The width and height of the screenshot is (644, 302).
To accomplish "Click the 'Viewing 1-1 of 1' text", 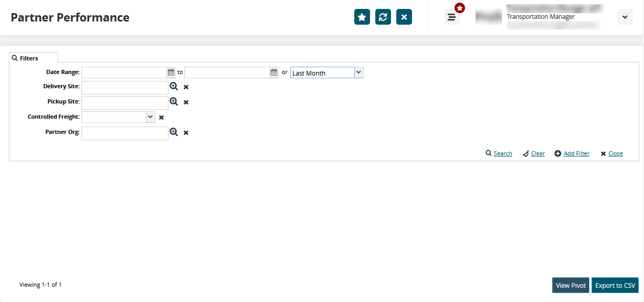I will click(x=40, y=285).
